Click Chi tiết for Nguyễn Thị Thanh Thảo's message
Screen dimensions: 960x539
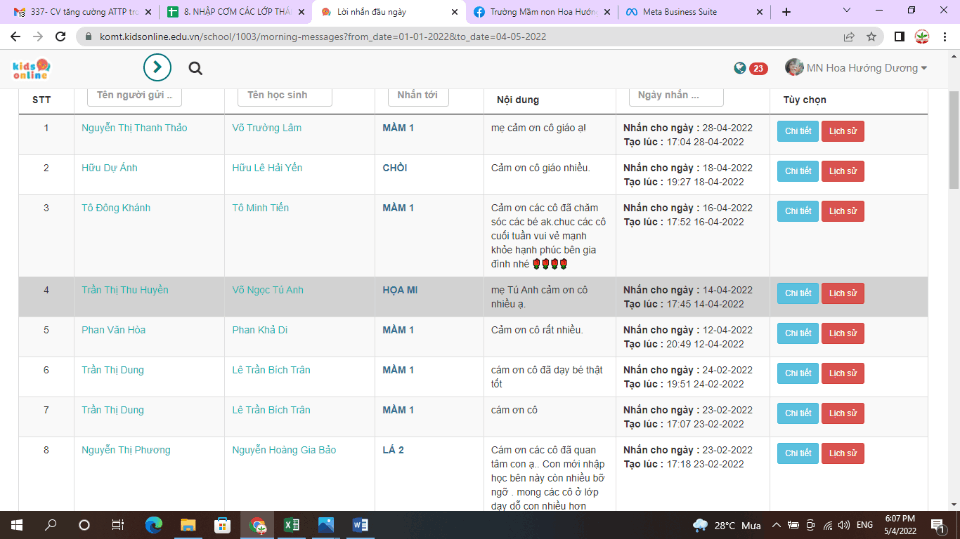797,131
